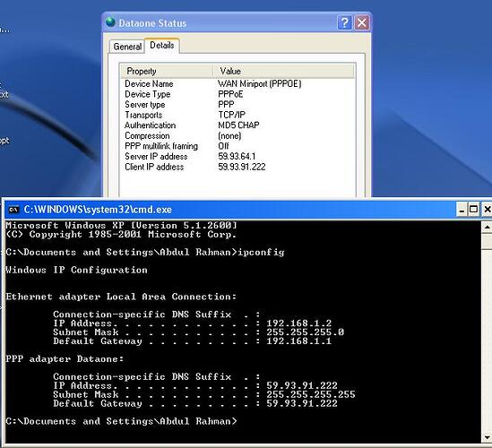Click the Dataone Status globe icon

(x=110, y=22)
